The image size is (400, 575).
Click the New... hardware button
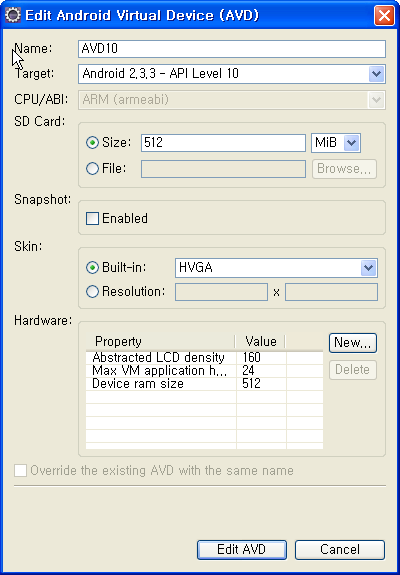(353, 343)
